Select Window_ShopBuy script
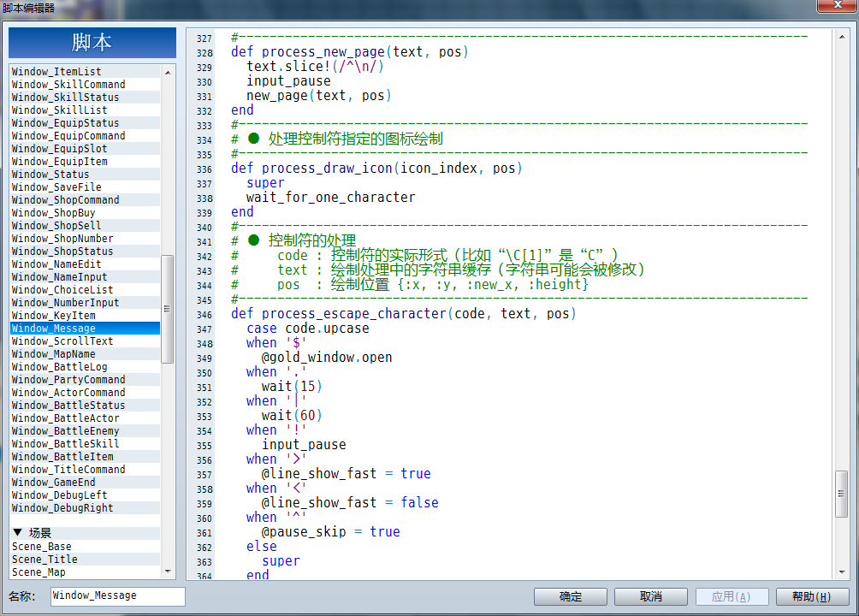This screenshot has height=616, width=859. [86, 213]
